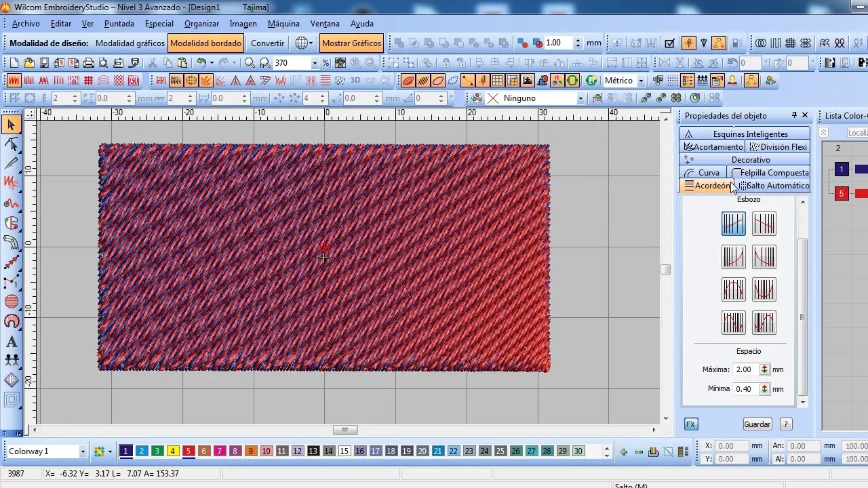This screenshot has height=488, width=868.
Task: Select the first accordion sketch pattern
Action: 733,224
